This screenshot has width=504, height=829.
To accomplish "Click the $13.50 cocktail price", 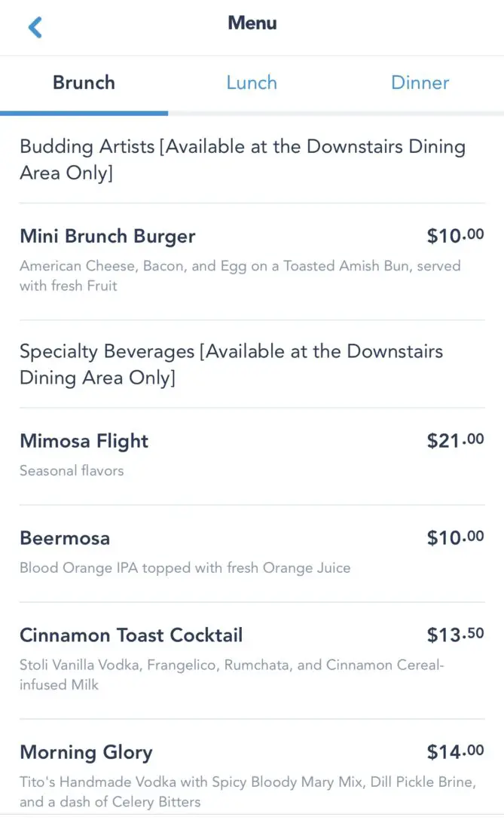I will pyautogui.click(x=455, y=635).
